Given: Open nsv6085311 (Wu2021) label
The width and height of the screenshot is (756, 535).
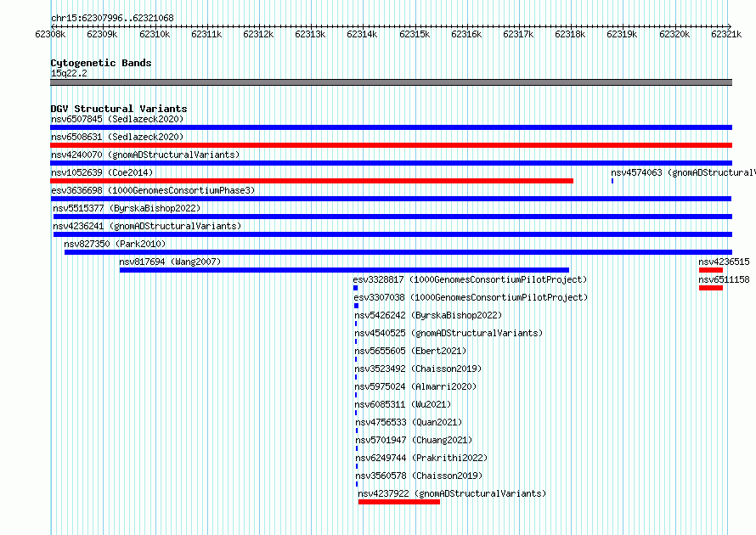Looking at the screenshot, I should 403,404.
